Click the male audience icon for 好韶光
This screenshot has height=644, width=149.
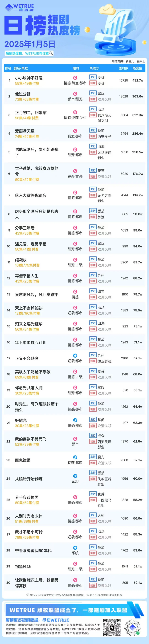click(x=75, y=420)
